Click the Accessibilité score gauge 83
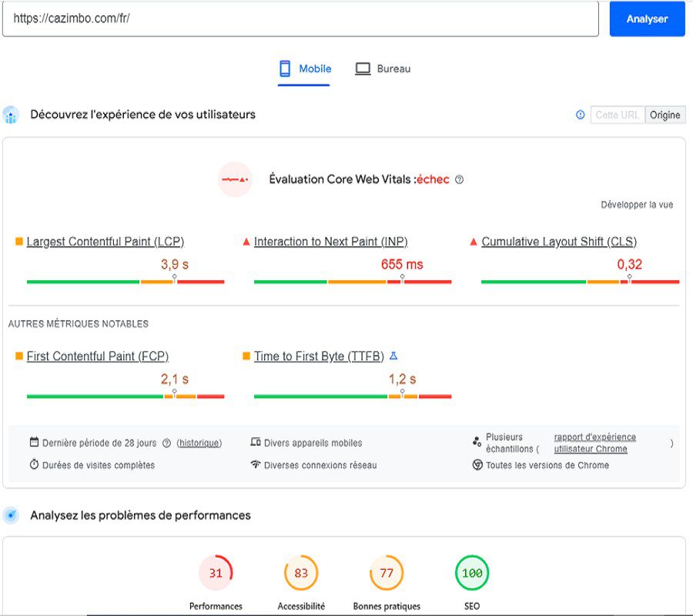Viewport: 693px width, 616px height. 301,573
